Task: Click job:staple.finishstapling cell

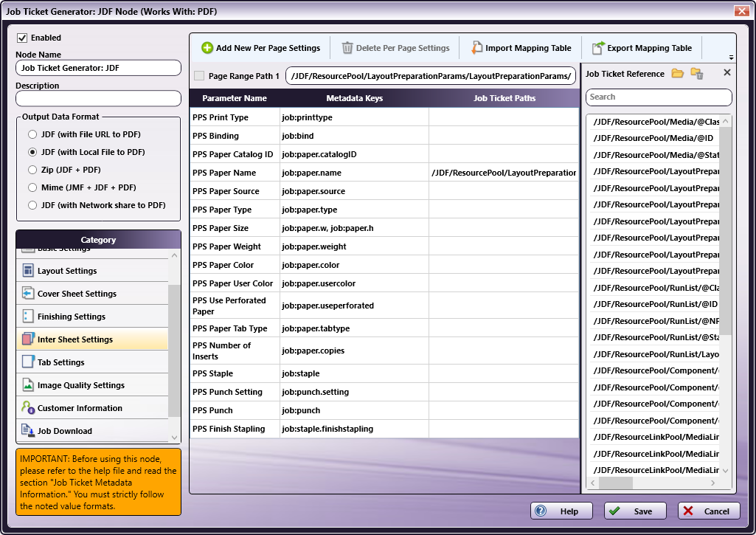Action: pyautogui.click(x=354, y=429)
